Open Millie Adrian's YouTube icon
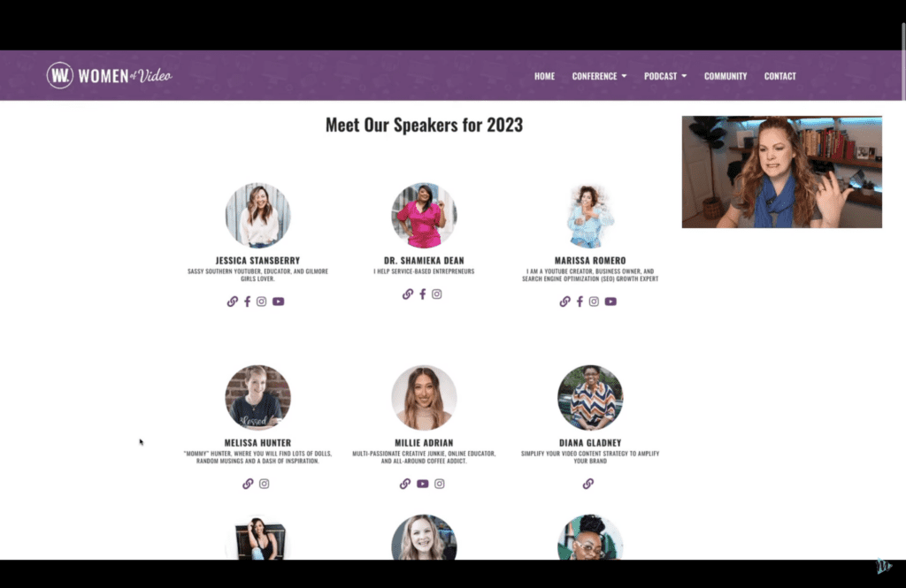 [423, 484]
